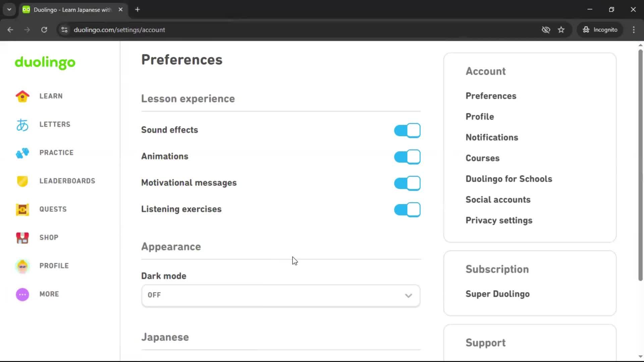Open the Letters section via hiragana icon

[22, 124]
